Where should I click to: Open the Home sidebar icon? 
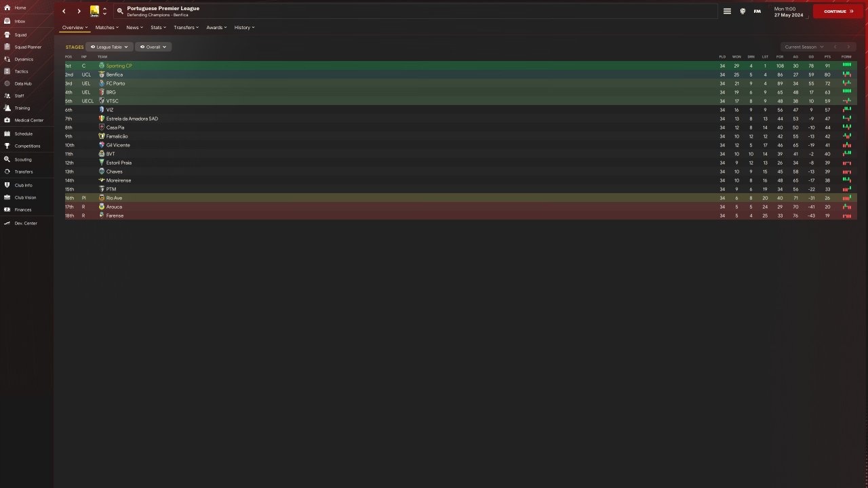(7, 8)
